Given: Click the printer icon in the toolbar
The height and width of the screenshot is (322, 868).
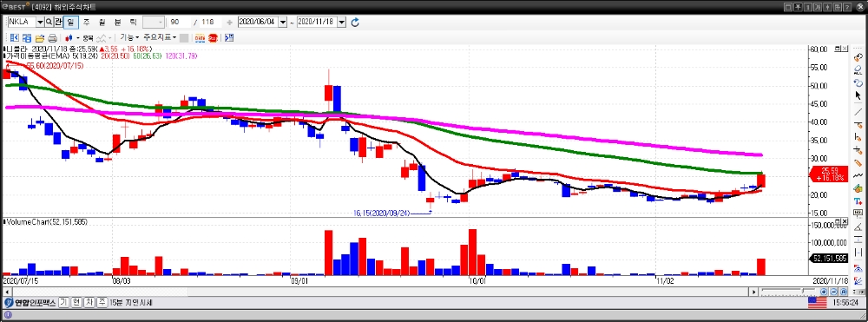Looking at the screenshot, I should [x=53, y=38].
